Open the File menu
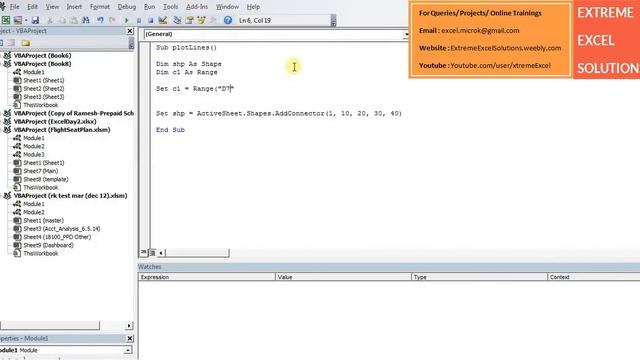640x360 pixels. 15,7
